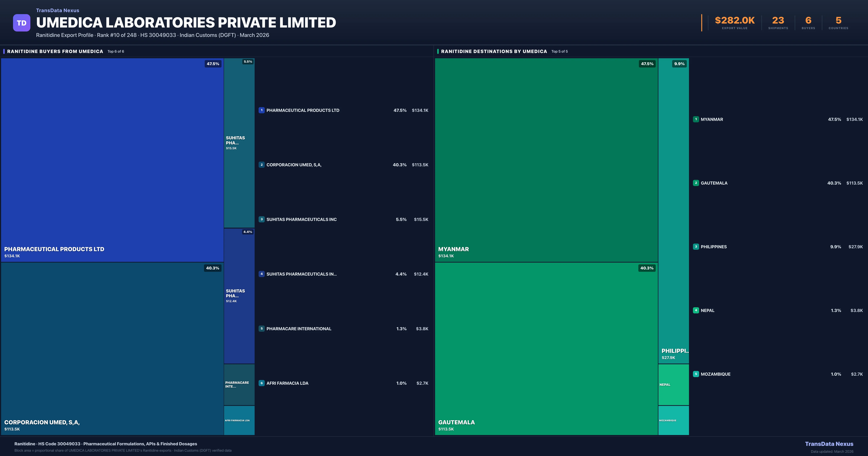Click the Nepal treemap block
The image size is (868, 456).
(x=673, y=385)
